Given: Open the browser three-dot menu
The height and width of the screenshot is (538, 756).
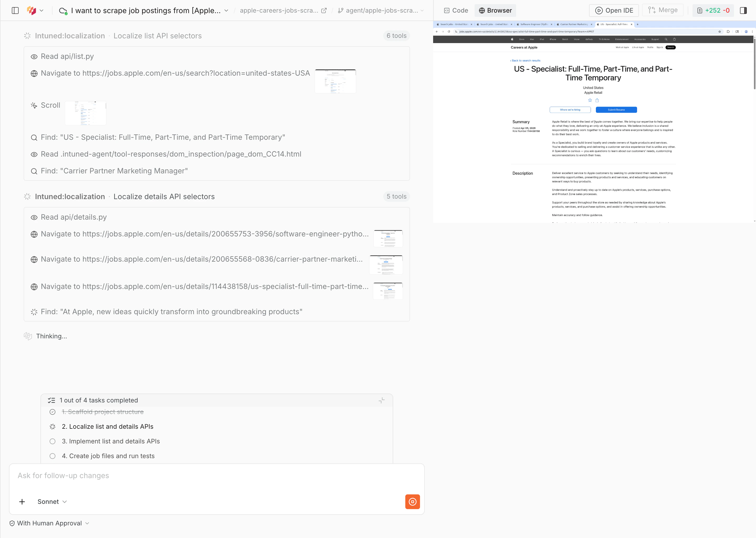Looking at the screenshot, I should coord(752,32).
